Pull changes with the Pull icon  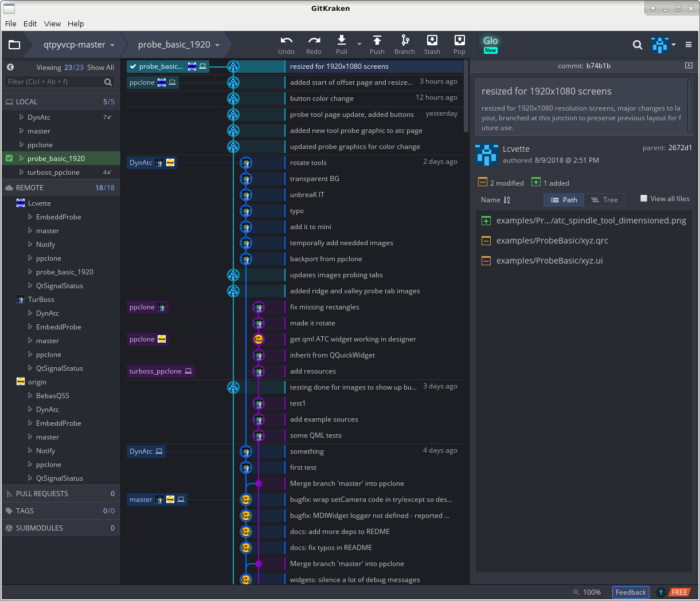click(x=341, y=40)
